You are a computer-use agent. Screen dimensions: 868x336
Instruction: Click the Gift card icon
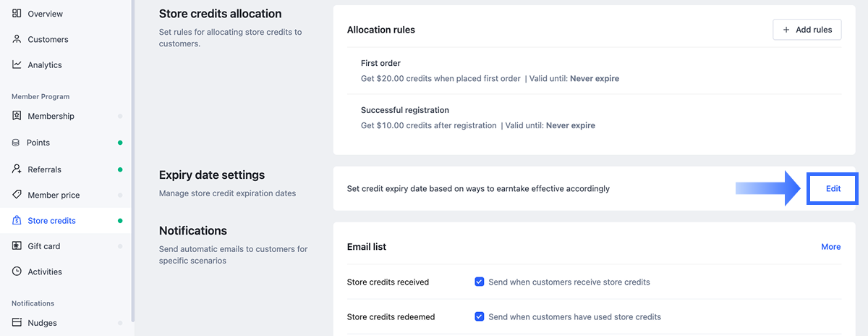click(x=17, y=246)
